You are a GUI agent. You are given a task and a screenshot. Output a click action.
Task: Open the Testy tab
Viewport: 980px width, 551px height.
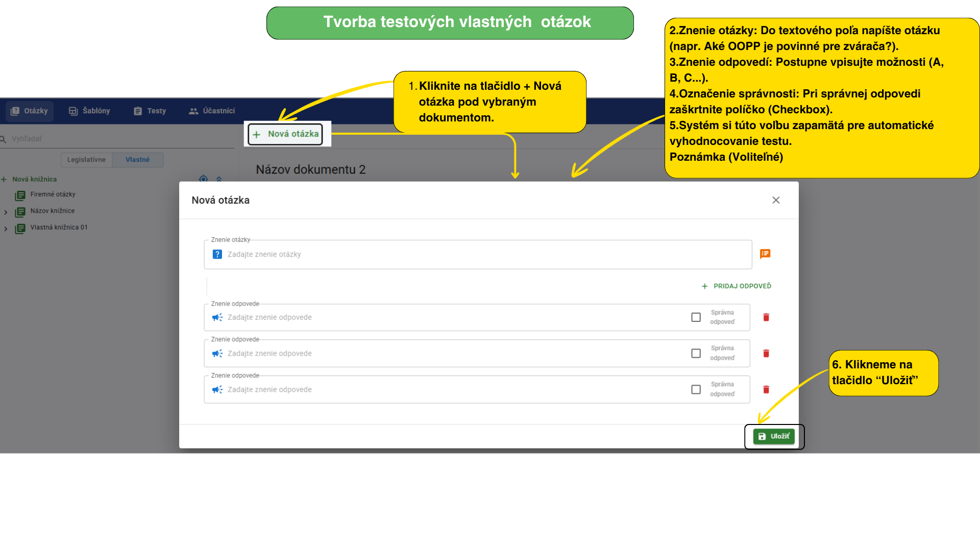point(150,111)
